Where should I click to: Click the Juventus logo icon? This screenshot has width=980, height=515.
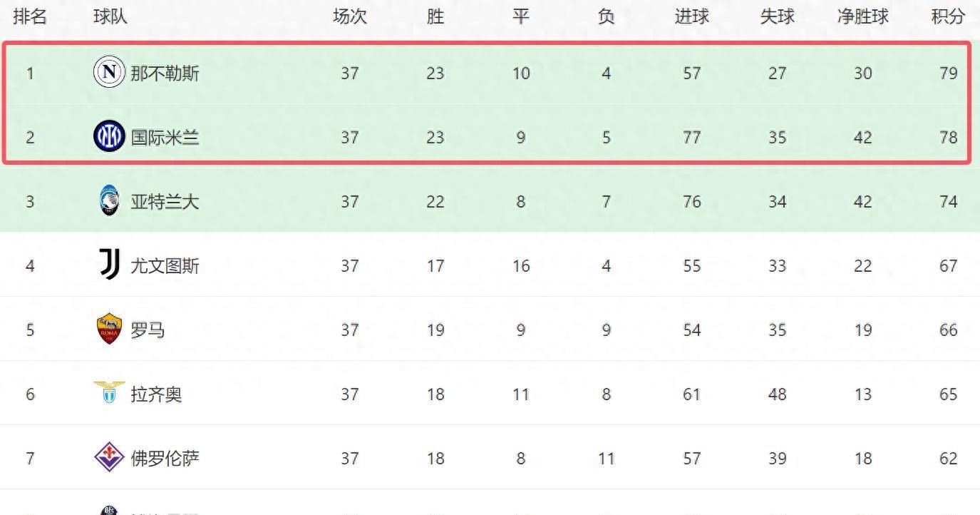[x=109, y=265]
